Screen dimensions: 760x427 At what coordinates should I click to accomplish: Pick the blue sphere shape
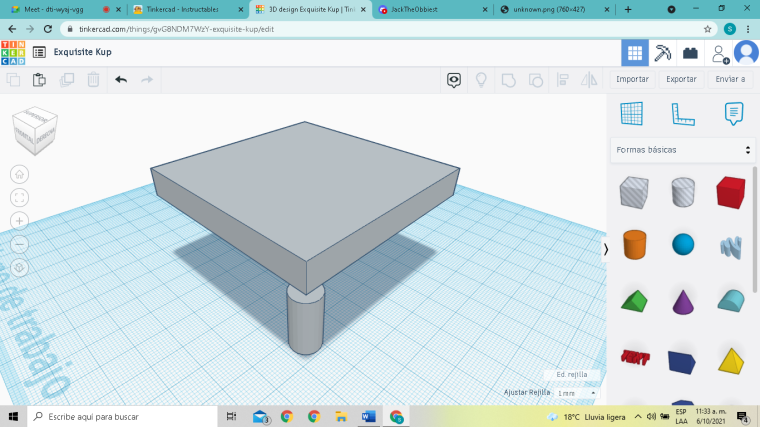point(683,244)
